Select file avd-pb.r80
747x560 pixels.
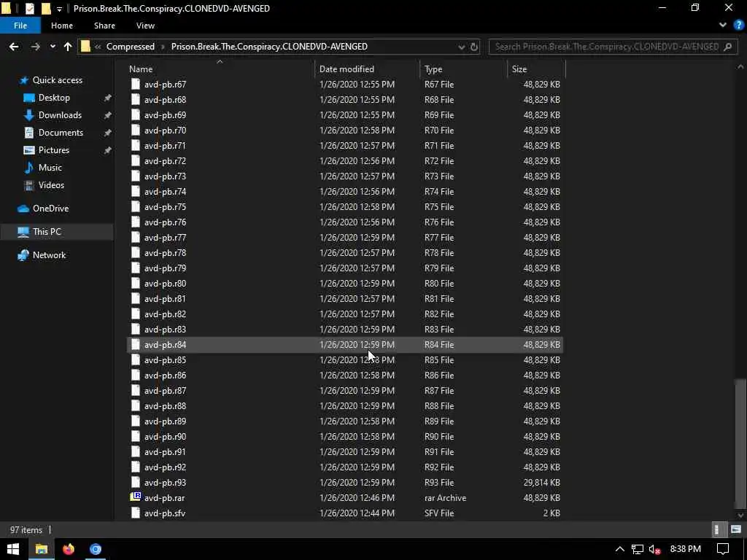click(165, 284)
